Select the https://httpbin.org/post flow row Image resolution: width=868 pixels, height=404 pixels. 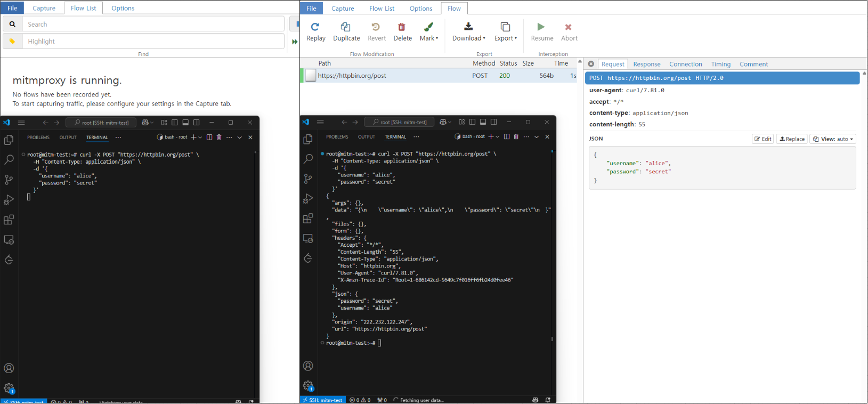440,76
